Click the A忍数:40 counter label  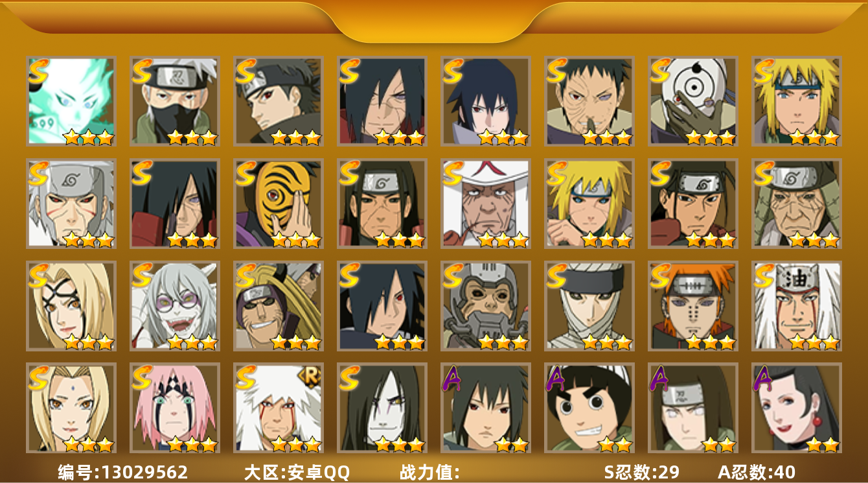[x=757, y=472]
